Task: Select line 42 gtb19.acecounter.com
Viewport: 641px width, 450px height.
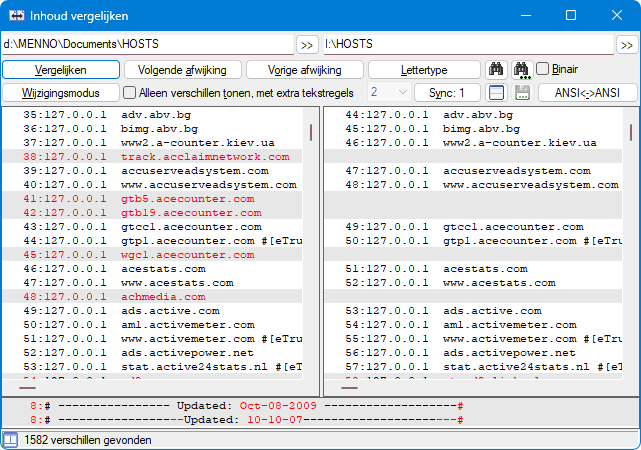Action: pos(152,213)
